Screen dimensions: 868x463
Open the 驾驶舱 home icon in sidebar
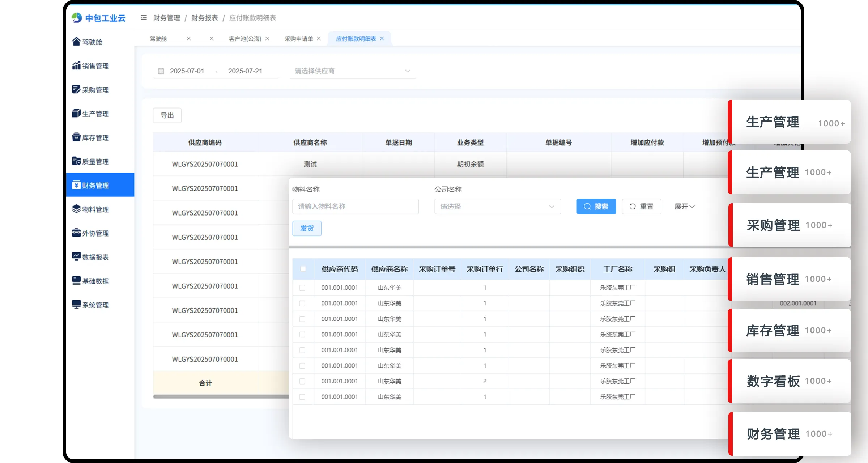76,42
